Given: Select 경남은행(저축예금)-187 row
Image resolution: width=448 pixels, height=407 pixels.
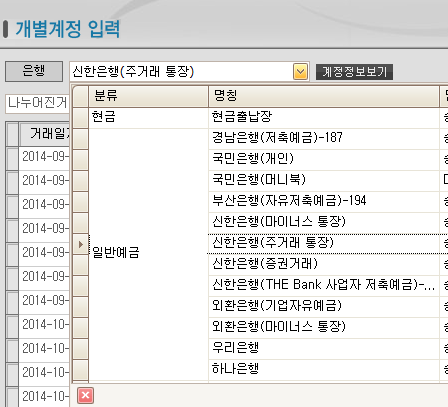Looking at the screenshot, I should 324,138.
